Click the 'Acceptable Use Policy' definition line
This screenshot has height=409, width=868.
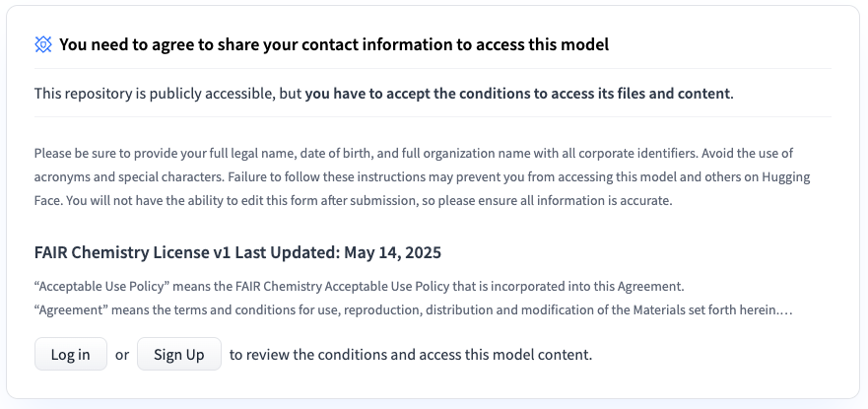click(359, 287)
